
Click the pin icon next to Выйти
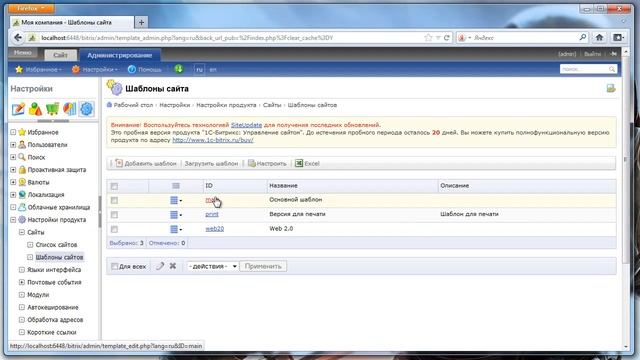[613, 54]
